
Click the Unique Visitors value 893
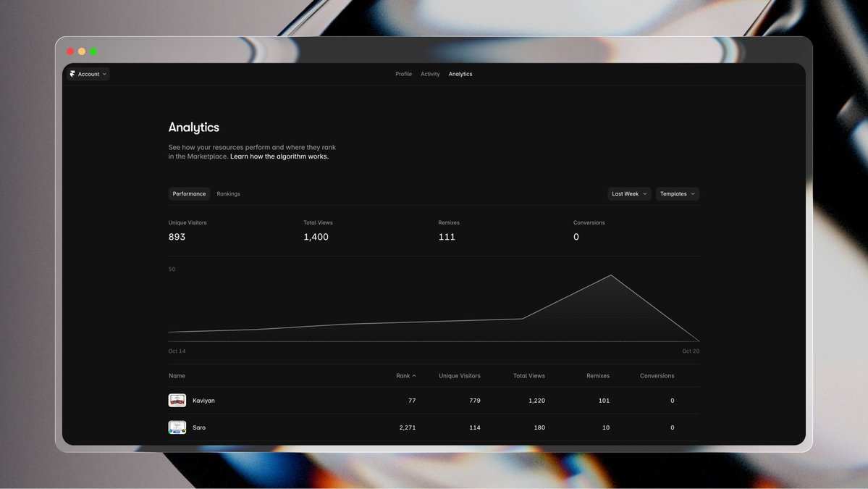pos(177,236)
